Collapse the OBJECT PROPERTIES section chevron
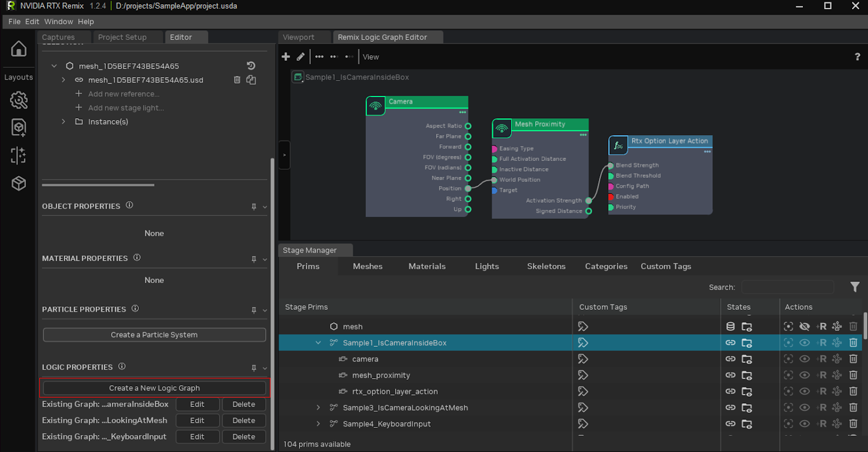This screenshot has width=868, height=452. (x=265, y=207)
